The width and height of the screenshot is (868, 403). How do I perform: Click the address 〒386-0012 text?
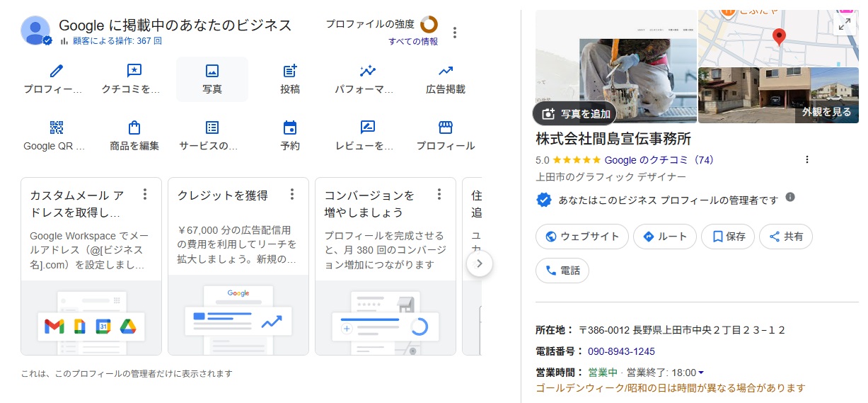click(682, 330)
